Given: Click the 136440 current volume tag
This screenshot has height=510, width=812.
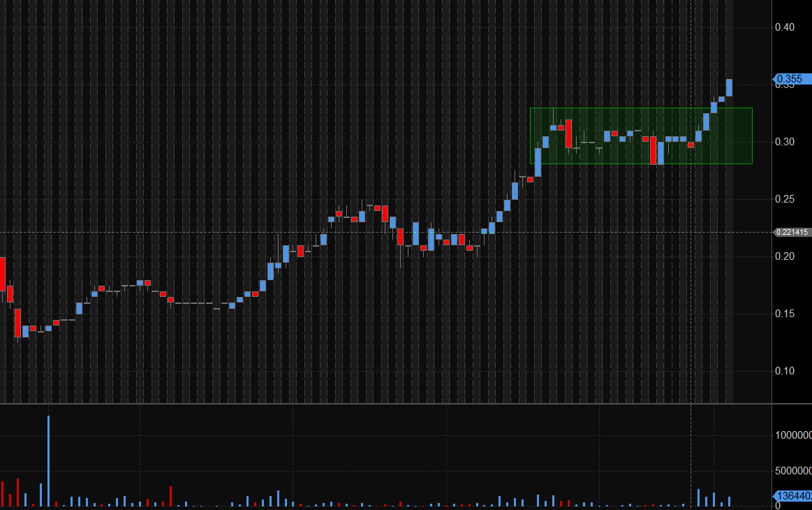Looking at the screenshot, I should coord(793,496).
